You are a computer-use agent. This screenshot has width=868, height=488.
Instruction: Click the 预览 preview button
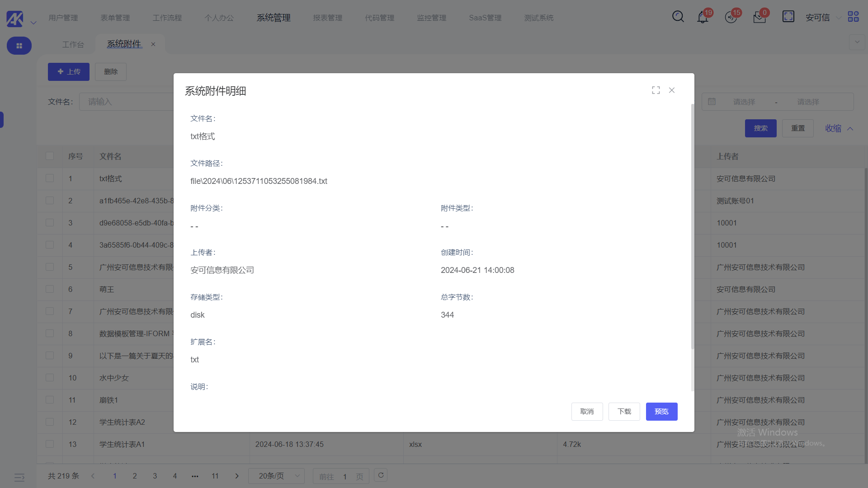[x=661, y=412]
